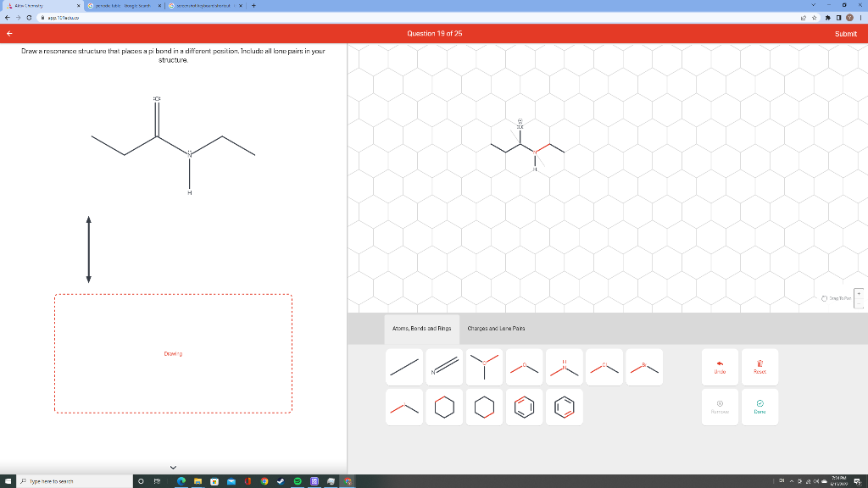The width and height of the screenshot is (868, 488).
Task: Select the single bond drawing tool
Action: 404,366
